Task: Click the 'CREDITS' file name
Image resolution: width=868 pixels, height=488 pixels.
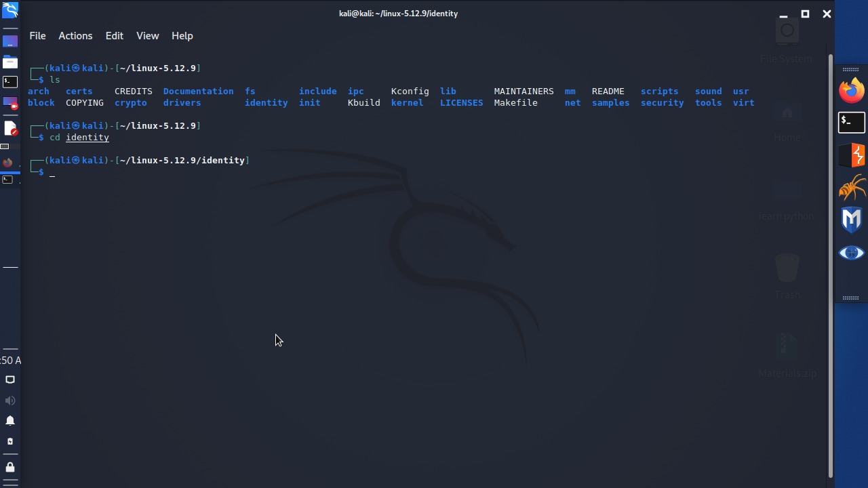Action: [x=134, y=91]
